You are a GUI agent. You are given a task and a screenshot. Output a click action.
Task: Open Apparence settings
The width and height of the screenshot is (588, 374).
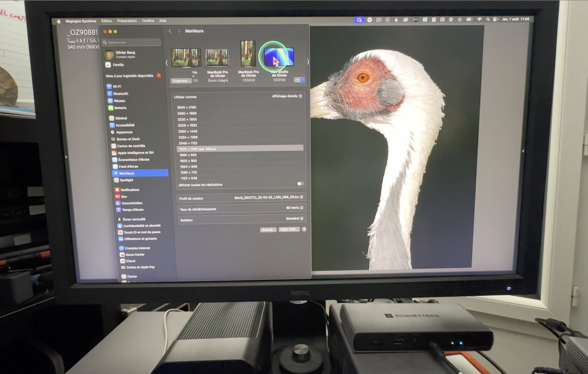pos(121,132)
